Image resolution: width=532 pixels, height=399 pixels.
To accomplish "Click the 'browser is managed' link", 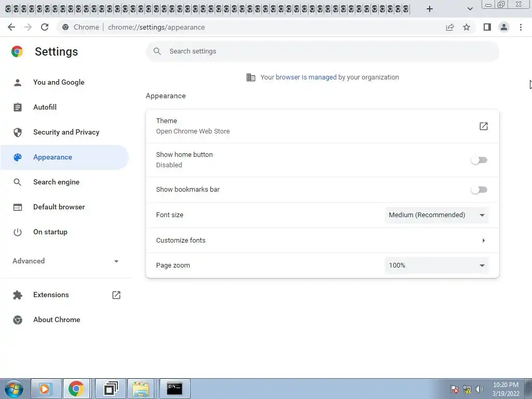I will click(x=306, y=77).
